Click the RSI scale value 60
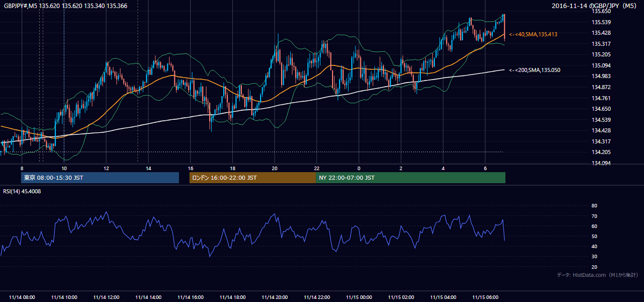This screenshot has width=644, height=302. (x=594, y=226)
